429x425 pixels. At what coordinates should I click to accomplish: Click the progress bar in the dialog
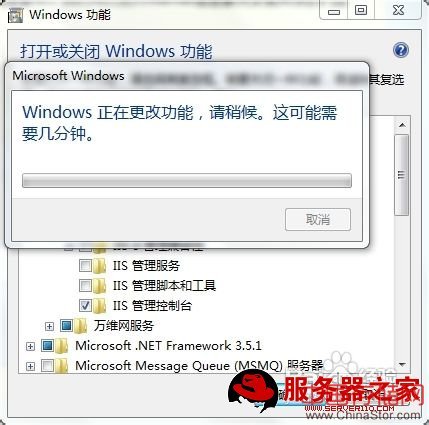187,180
